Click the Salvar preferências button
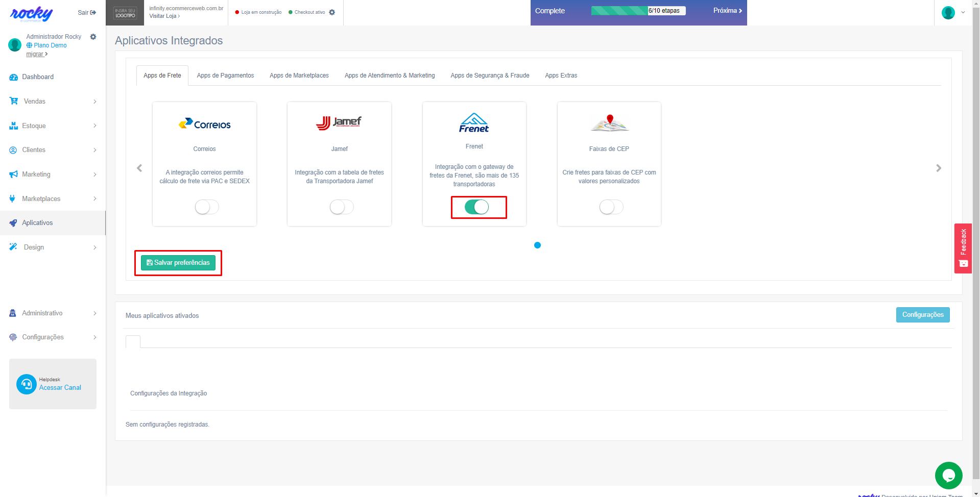The width and height of the screenshot is (980, 497). [x=178, y=263]
